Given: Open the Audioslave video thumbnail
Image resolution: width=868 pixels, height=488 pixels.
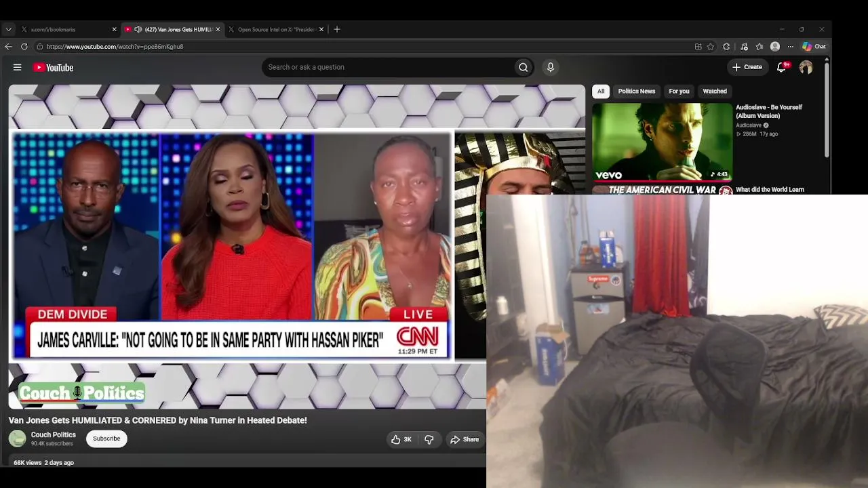Looking at the screenshot, I should 663,142.
